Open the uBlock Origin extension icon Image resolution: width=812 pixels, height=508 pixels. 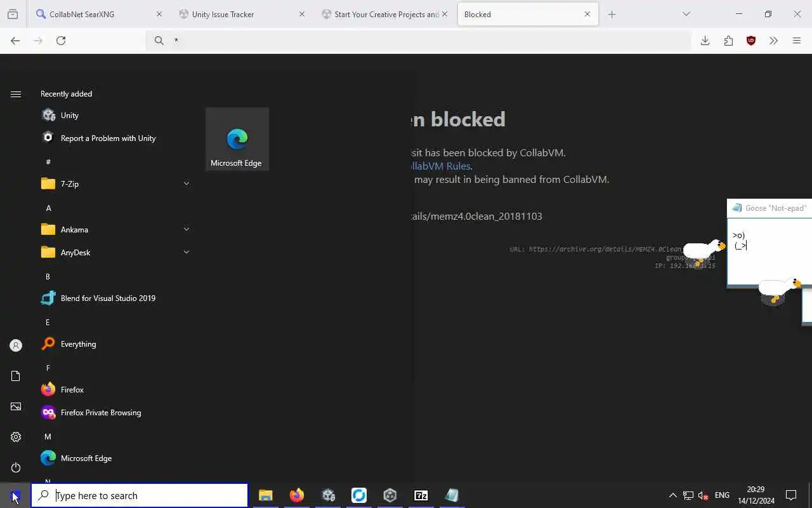(751, 41)
